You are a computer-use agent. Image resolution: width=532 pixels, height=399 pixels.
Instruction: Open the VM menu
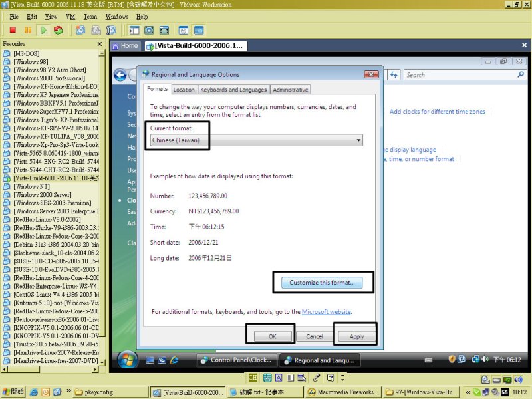pyautogui.click(x=70, y=17)
